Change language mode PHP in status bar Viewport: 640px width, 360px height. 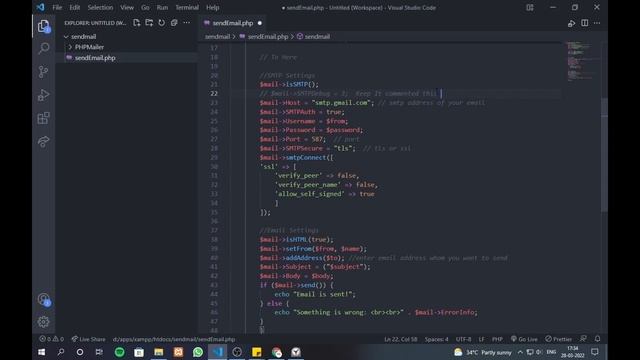point(497,339)
